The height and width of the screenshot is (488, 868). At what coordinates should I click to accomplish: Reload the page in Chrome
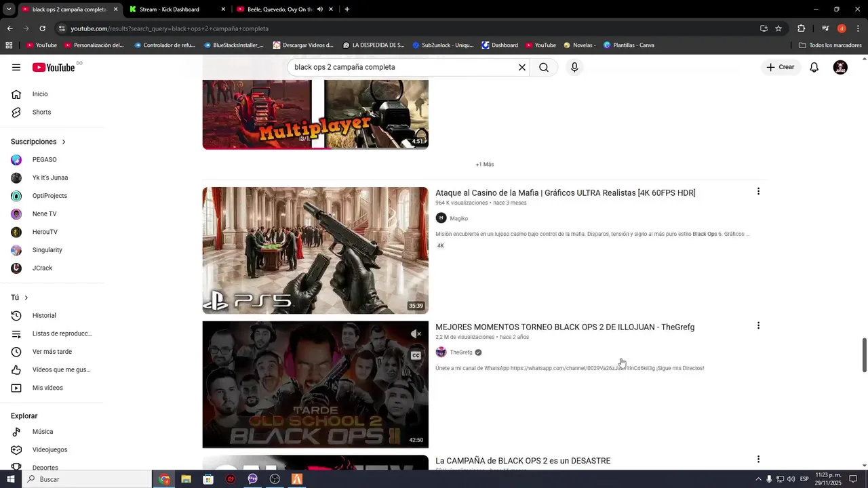coord(42,28)
